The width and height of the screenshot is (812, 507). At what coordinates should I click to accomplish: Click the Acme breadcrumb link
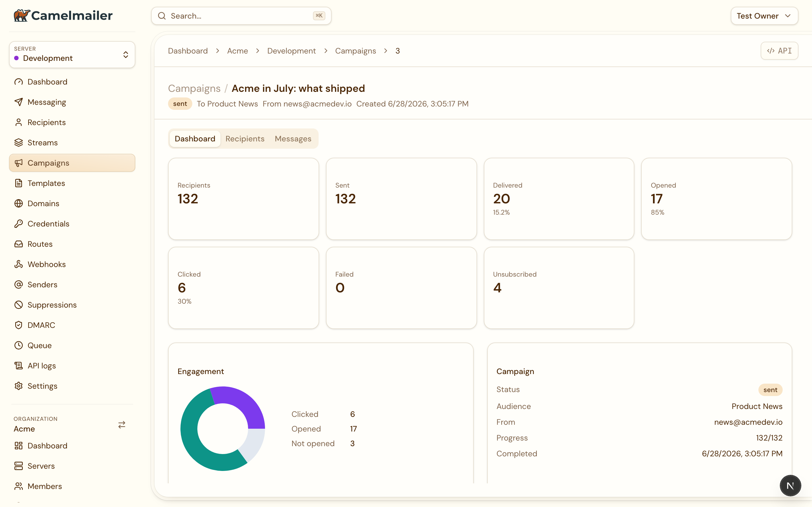coord(238,51)
